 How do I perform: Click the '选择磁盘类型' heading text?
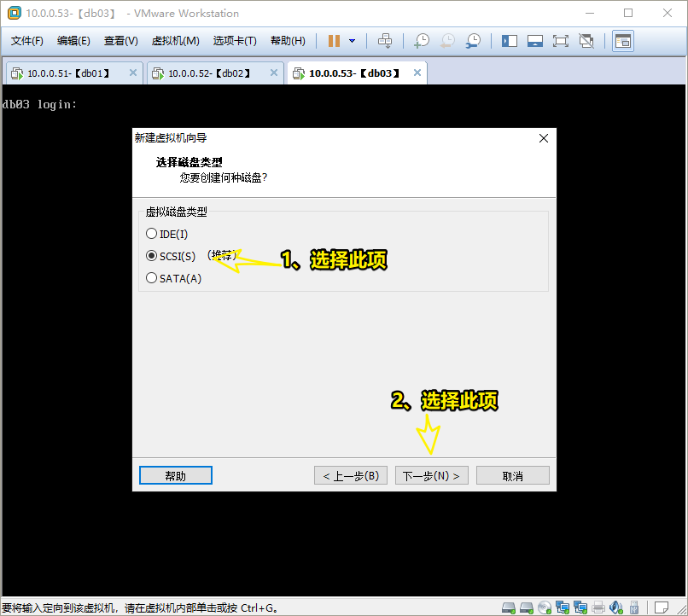[x=189, y=162]
